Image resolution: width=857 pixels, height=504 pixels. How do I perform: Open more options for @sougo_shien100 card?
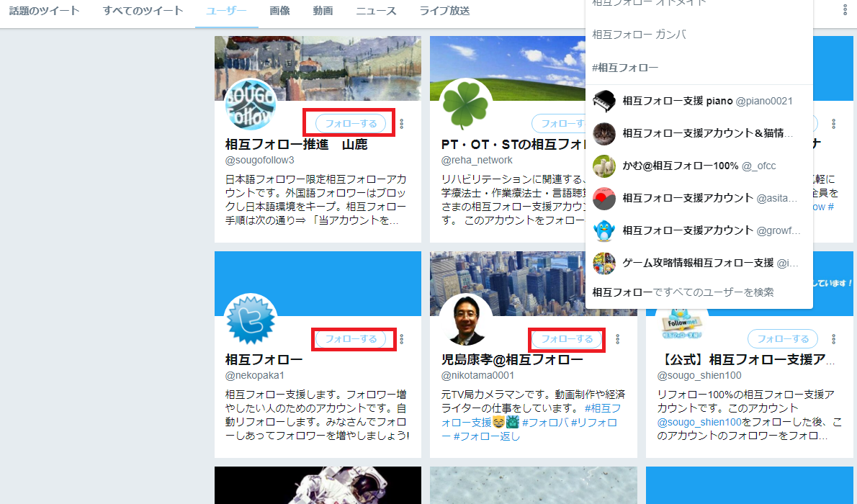tap(833, 339)
